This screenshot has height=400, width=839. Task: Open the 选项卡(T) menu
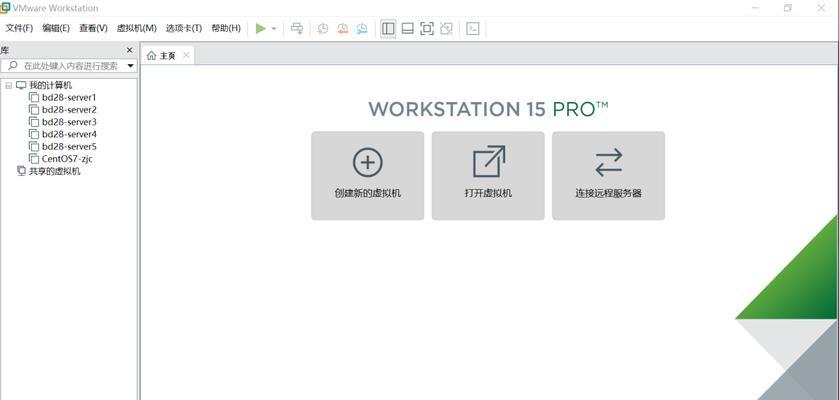(x=184, y=28)
